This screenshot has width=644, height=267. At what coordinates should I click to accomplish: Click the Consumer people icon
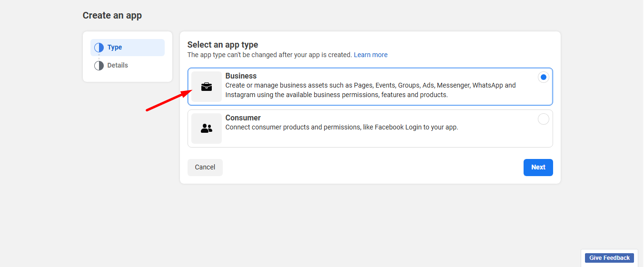click(x=207, y=129)
